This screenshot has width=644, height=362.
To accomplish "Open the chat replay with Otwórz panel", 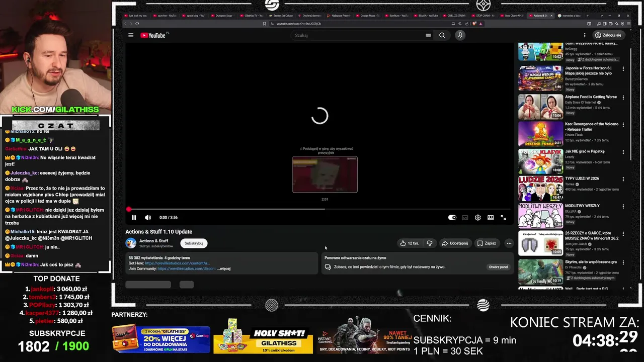I will tap(498, 267).
